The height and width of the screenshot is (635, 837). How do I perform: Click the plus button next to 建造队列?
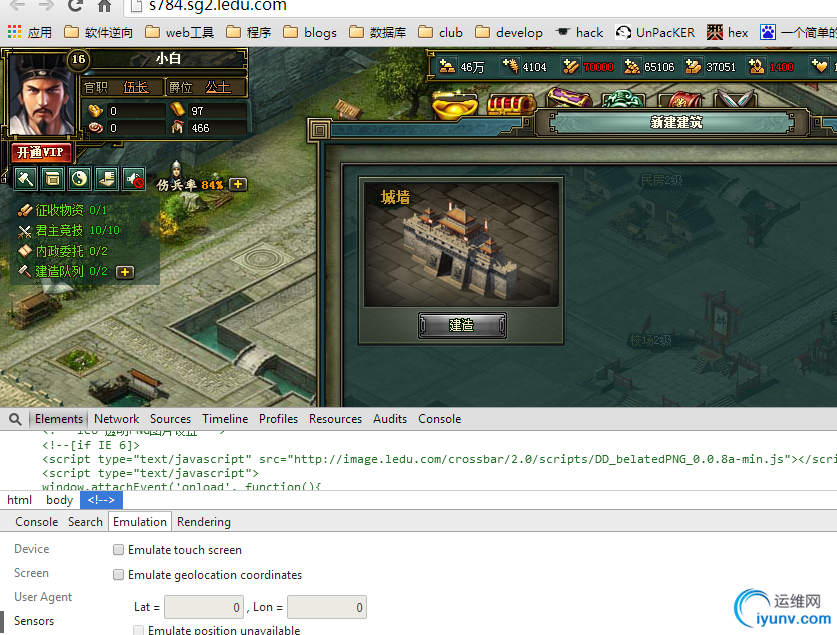[124, 272]
